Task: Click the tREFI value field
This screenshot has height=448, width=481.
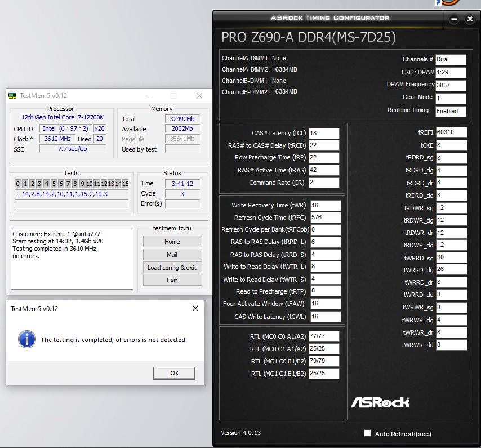Action: (451, 132)
